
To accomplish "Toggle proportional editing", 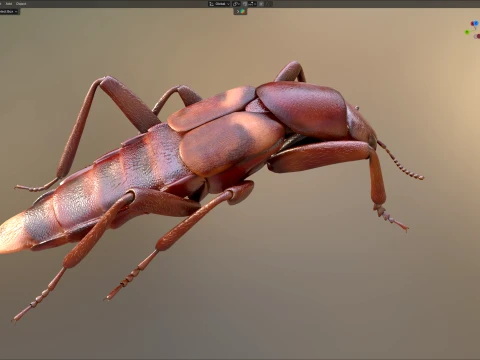I will 261,4.
